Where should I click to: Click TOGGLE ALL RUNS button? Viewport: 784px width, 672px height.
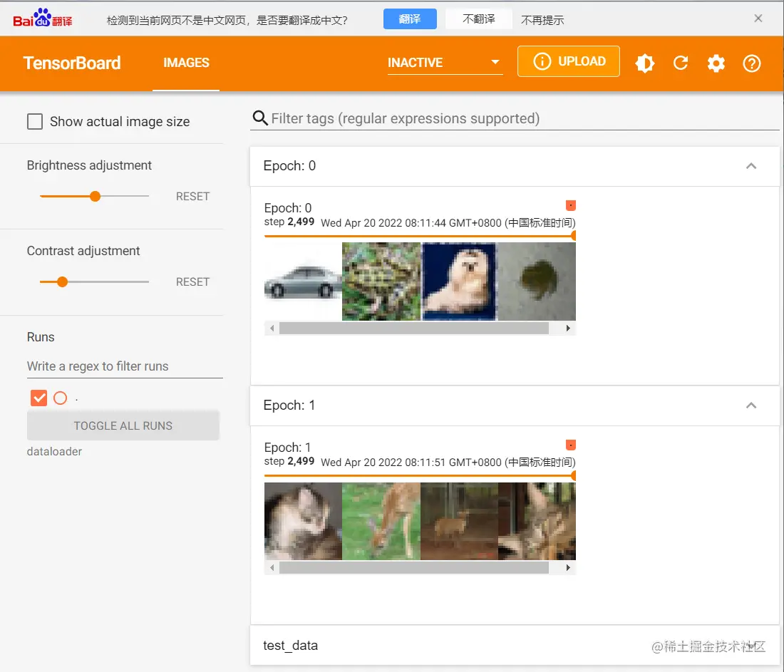click(x=123, y=425)
